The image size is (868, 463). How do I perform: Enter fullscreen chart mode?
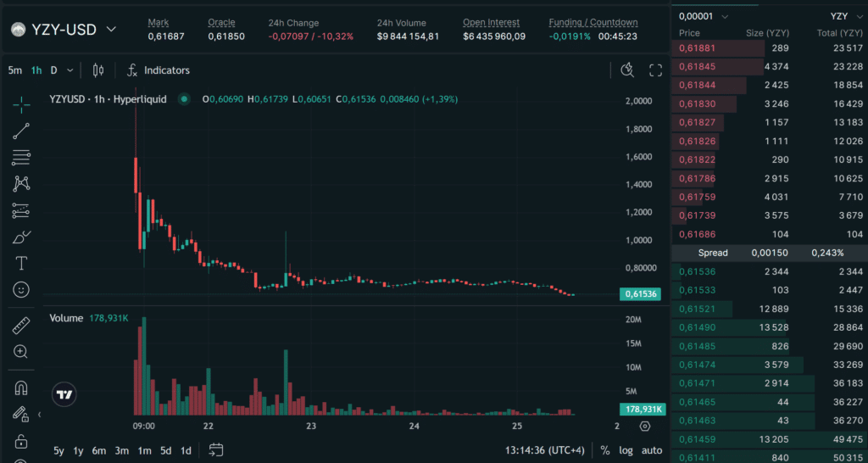pyautogui.click(x=656, y=70)
